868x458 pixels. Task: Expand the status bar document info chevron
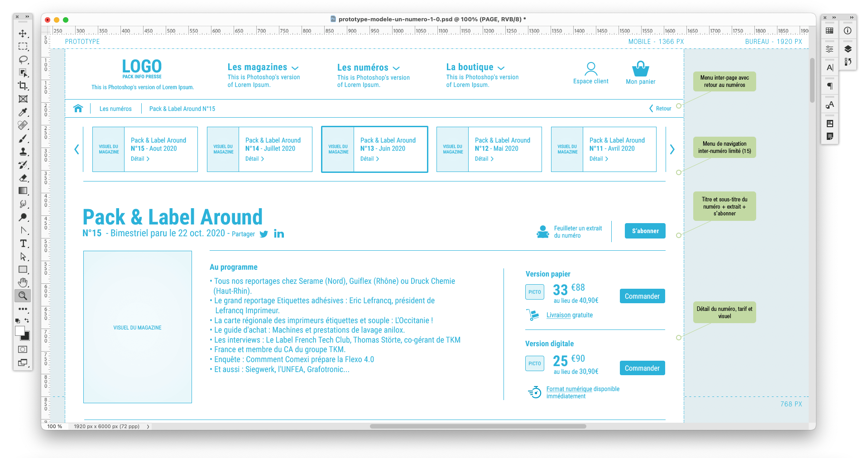coord(147,426)
